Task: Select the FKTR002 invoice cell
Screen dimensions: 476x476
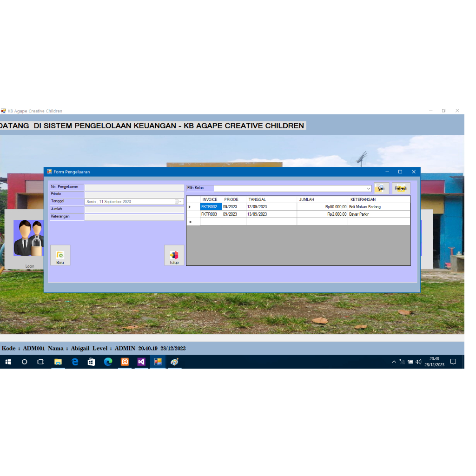Action: (211, 207)
